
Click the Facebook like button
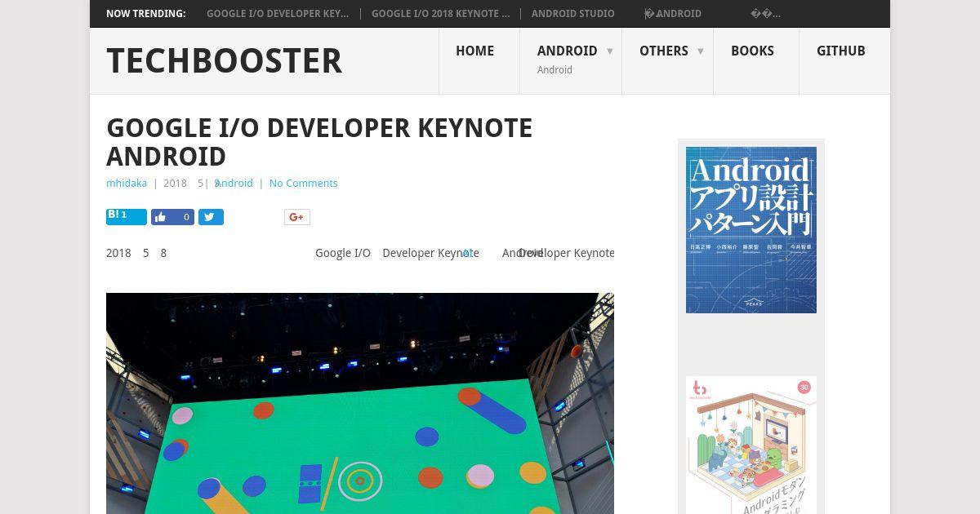click(x=172, y=217)
